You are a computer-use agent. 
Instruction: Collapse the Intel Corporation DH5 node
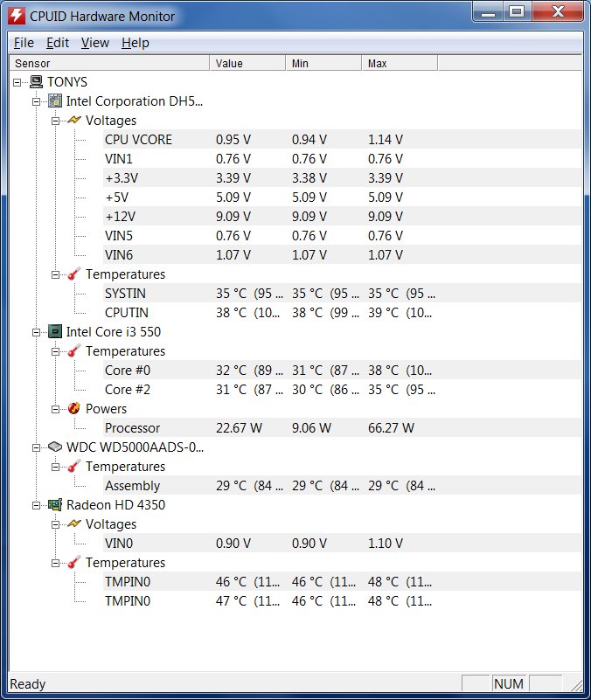tap(36, 101)
